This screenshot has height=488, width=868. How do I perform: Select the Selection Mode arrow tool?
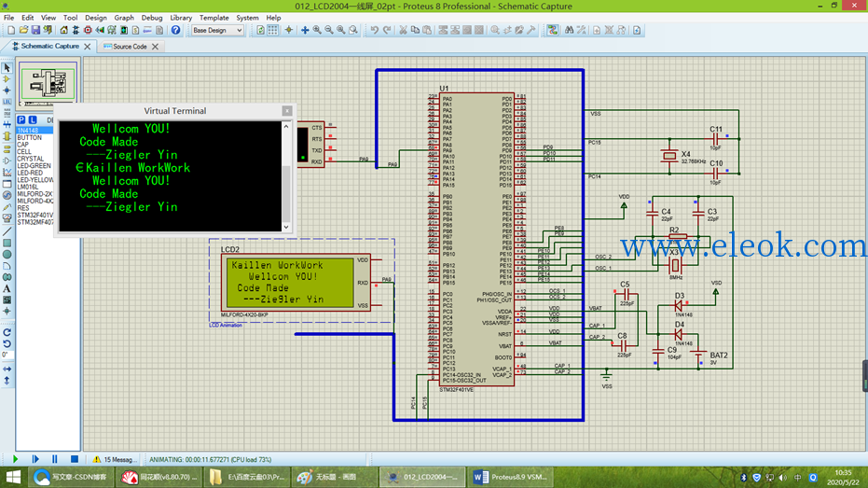tap(7, 67)
